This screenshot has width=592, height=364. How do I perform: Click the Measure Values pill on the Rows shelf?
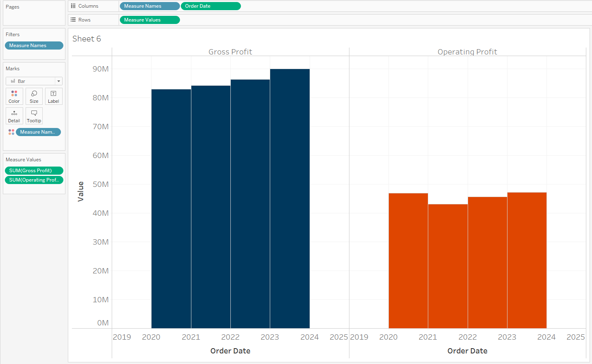pos(150,19)
